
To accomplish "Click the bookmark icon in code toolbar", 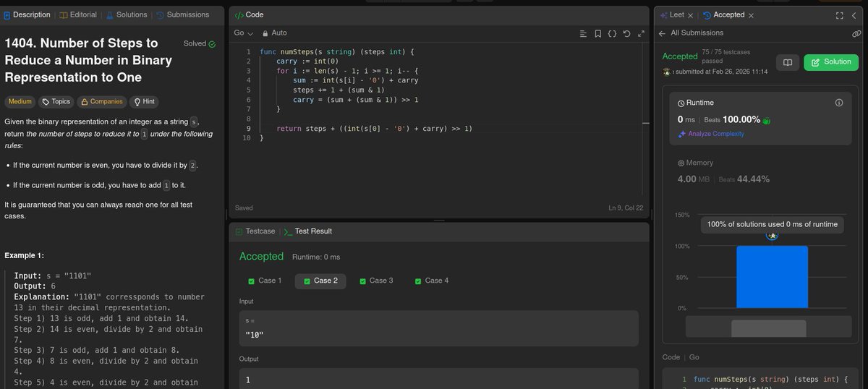I will 597,33.
